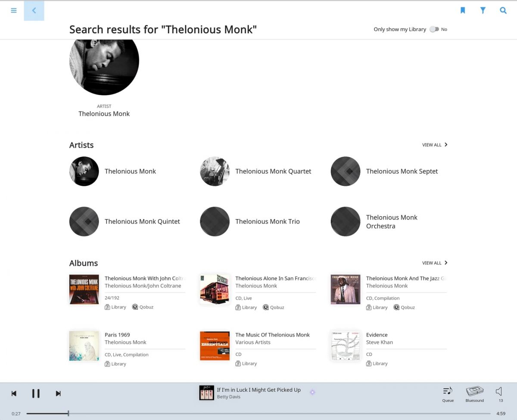517x420 pixels.
Task: Open search with the magnifier icon
Action: click(x=503, y=10)
